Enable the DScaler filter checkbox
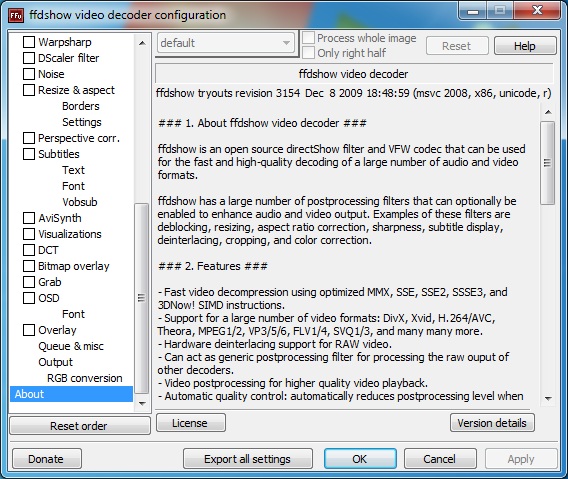The height and width of the screenshot is (479, 568). [x=29, y=58]
